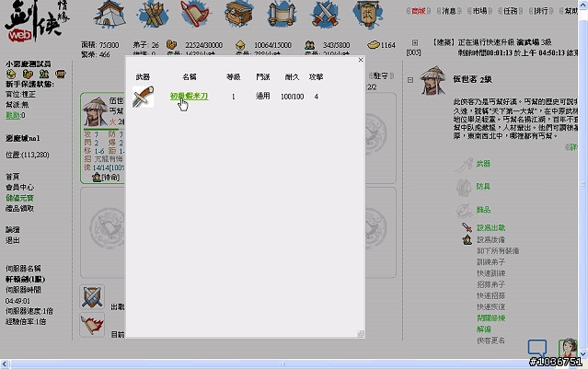Open the 消息 top menu item
Screen dimensions: 588x369
(x=449, y=11)
